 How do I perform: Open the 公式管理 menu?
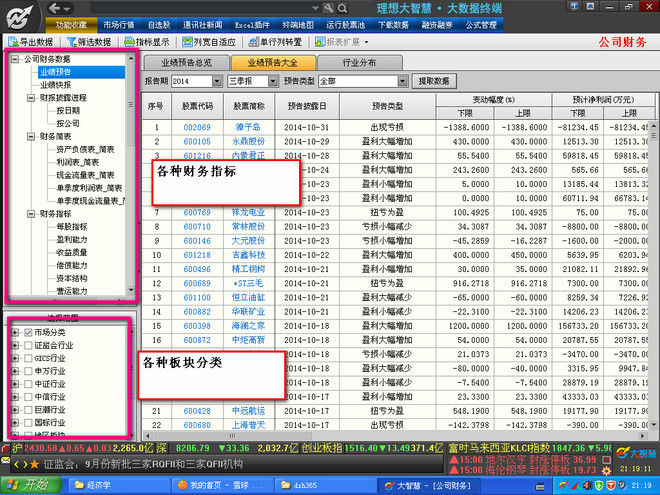pos(481,25)
